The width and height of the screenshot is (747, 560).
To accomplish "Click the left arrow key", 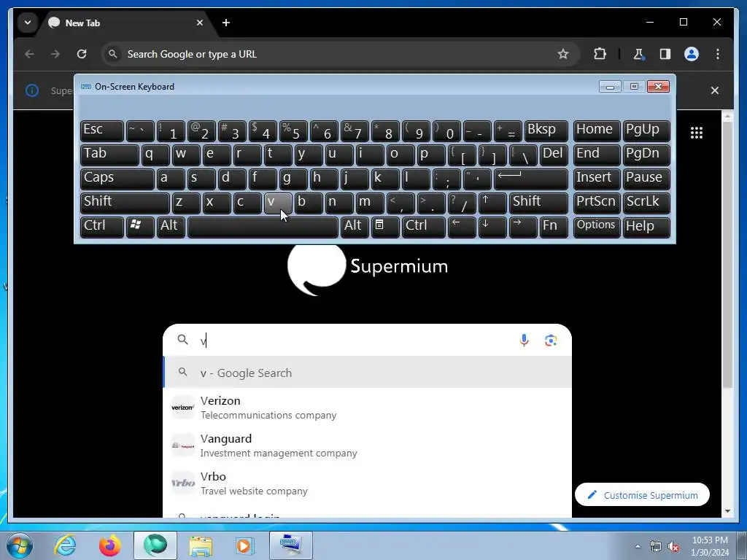I will [462, 227].
